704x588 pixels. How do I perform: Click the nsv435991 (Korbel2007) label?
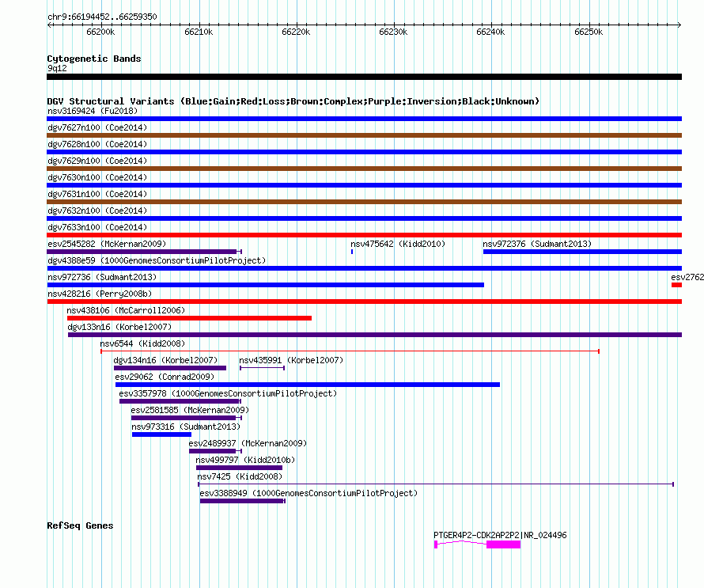(291, 360)
